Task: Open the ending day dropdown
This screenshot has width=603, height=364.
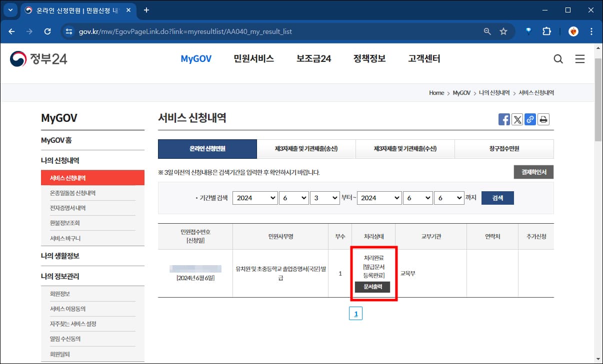Action: [x=449, y=198]
